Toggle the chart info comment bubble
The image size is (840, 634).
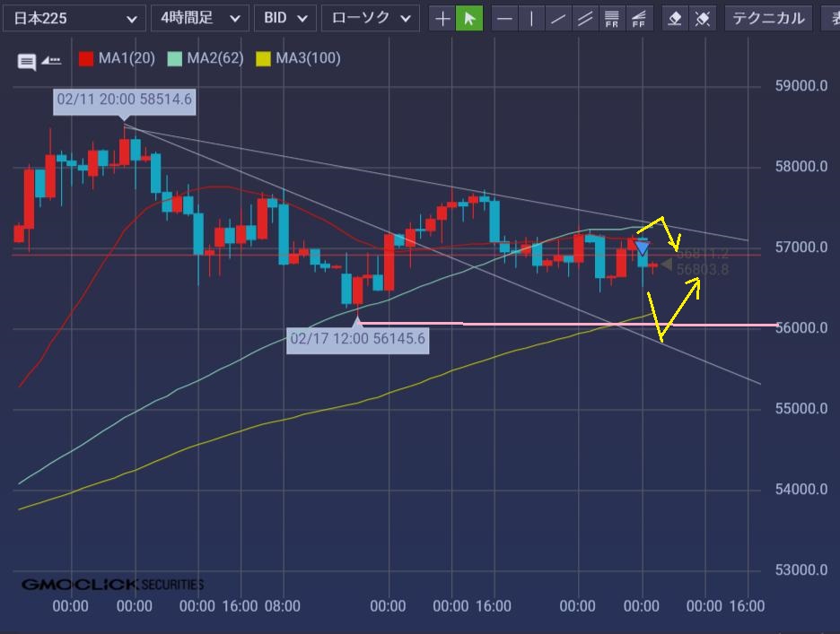27,61
